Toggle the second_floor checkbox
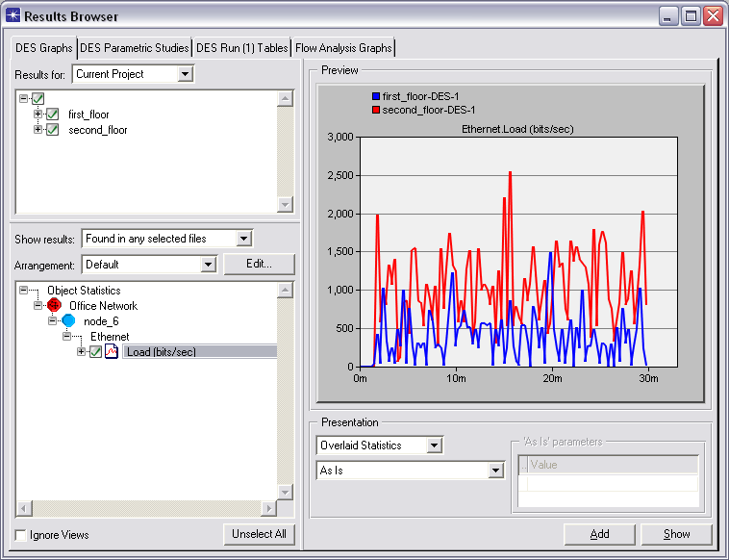The height and width of the screenshot is (560, 729). pyautogui.click(x=53, y=130)
